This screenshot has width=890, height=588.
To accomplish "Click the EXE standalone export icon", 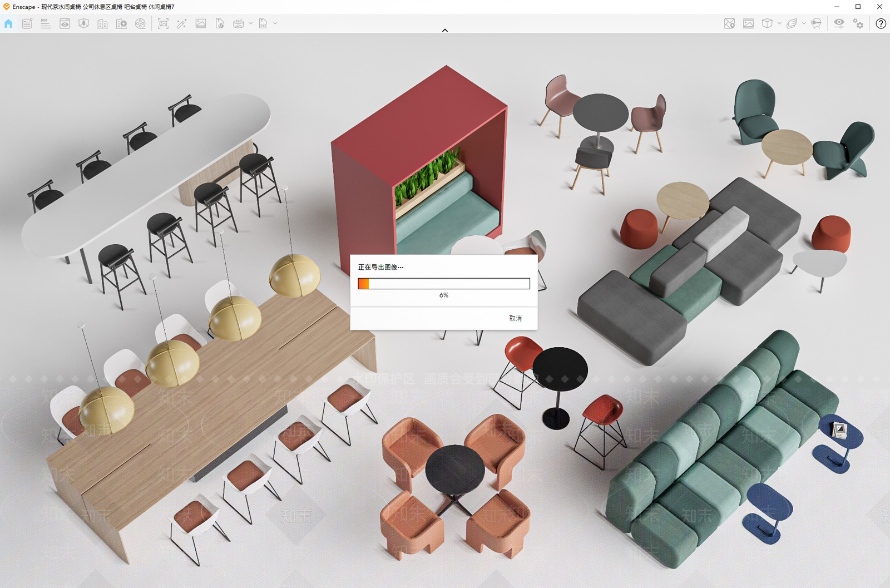I will pyautogui.click(x=263, y=23).
